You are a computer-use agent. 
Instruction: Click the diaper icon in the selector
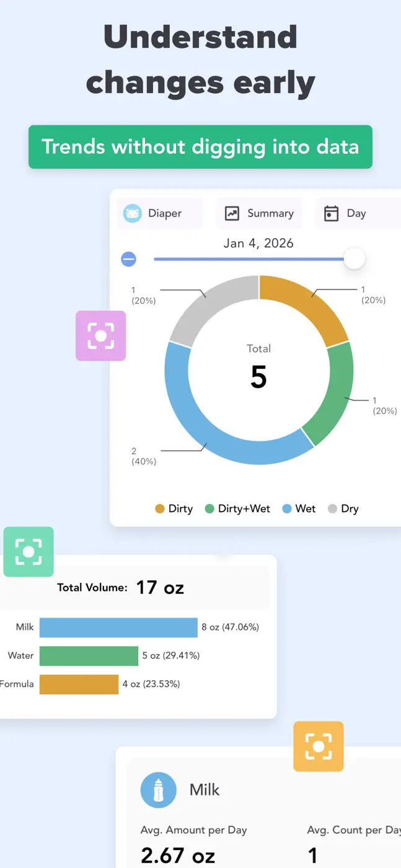[x=133, y=213]
